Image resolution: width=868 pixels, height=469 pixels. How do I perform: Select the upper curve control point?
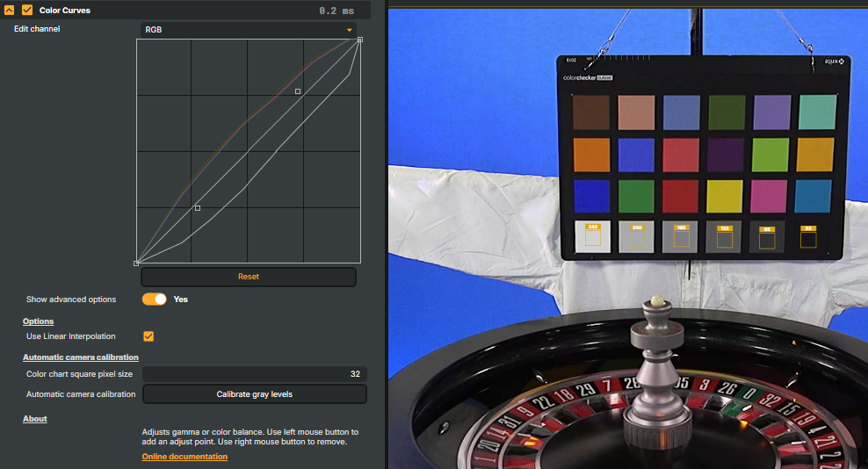[x=298, y=91]
